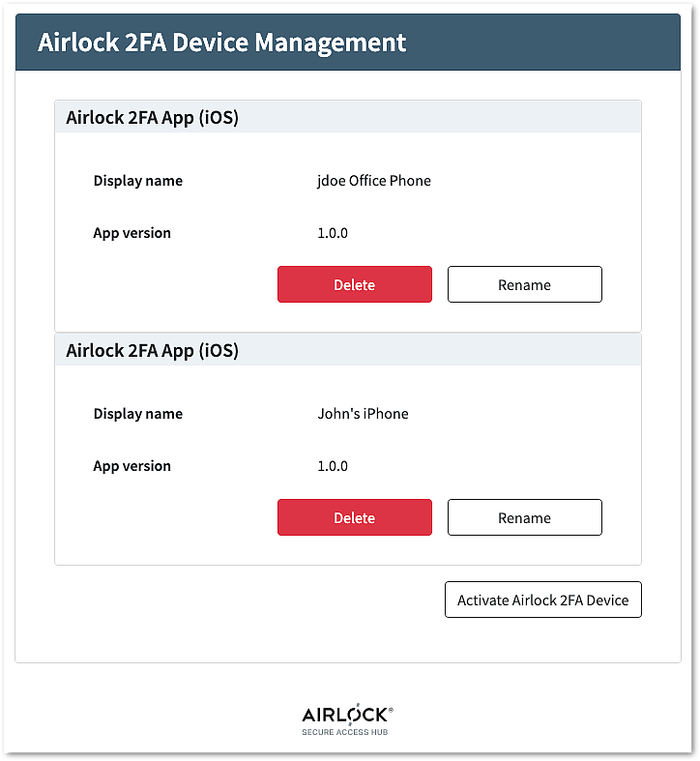Image resolution: width=700 pixels, height=761 pixels.
Task: Rename the John's iPhone device
Action: click(524, 518)
